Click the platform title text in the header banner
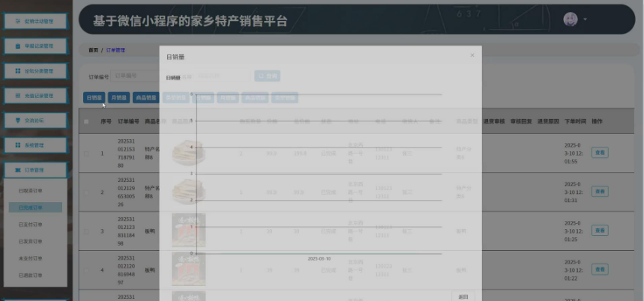Screen dimensions: 644x301 point(190,21)
